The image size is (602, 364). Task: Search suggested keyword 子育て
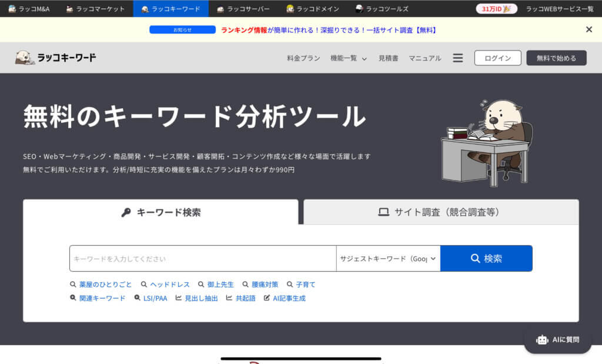(x=306, y=285)
